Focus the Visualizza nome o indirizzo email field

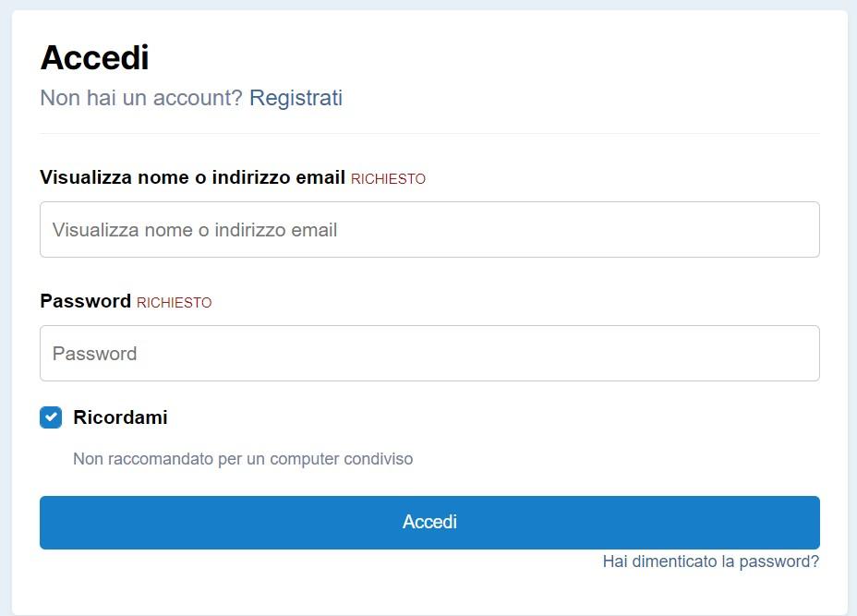click(x=429, y=230)
